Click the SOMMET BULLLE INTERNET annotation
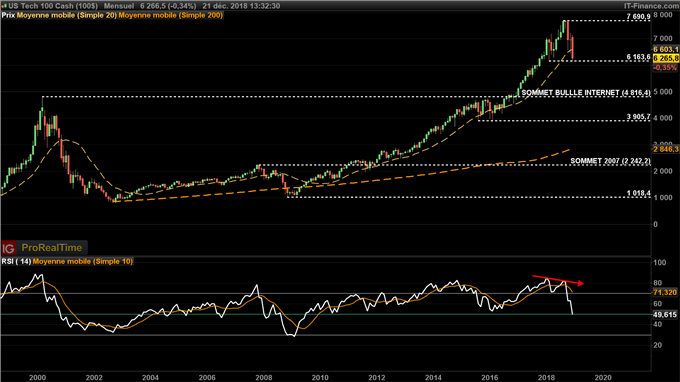680x382 pixels. click(x=585, y=93)
